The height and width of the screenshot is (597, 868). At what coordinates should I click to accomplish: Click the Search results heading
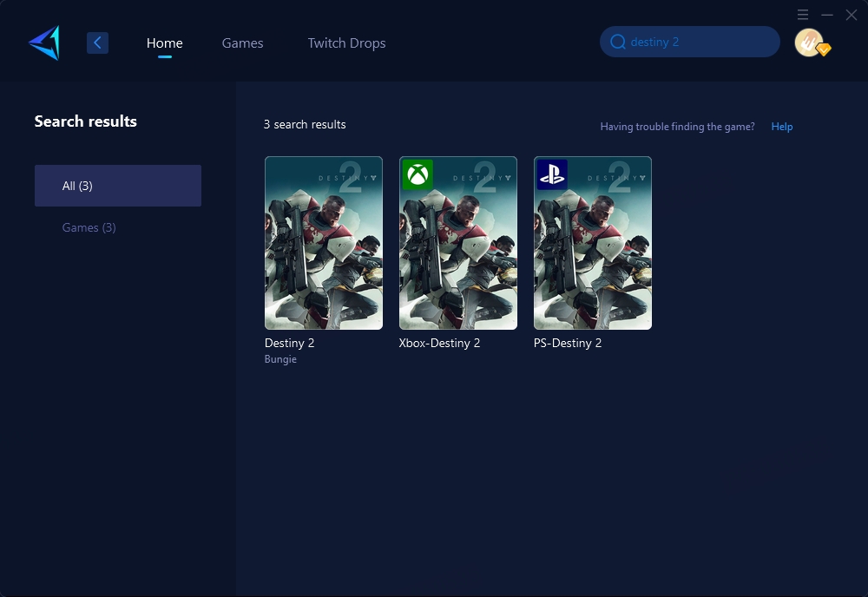(86, 121)
